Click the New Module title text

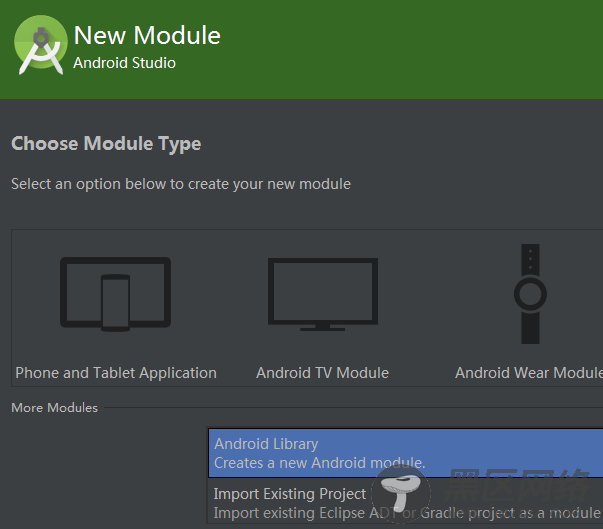click(x=147, y=35)
